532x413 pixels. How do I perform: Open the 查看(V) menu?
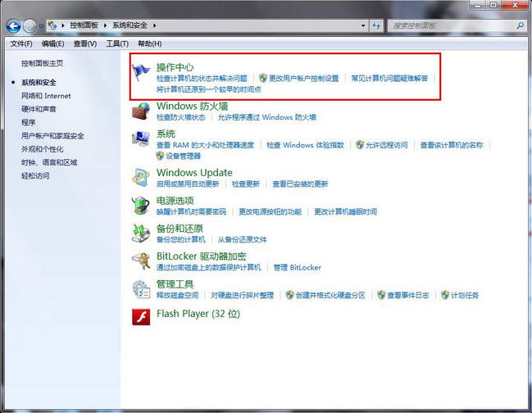pyautogui.click(x=85, y=43)
